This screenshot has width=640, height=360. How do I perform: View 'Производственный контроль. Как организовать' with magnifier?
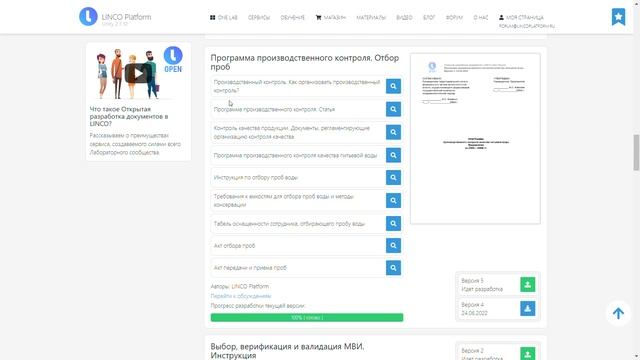point(393,86)
